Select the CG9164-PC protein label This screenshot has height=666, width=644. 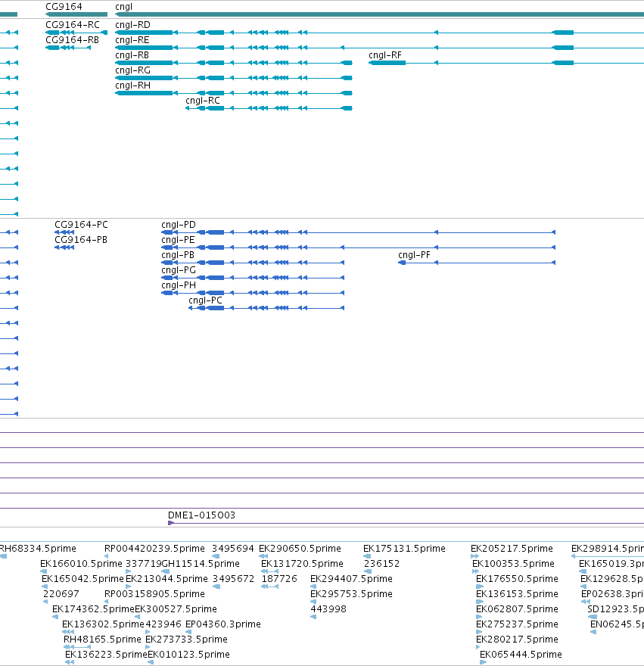click(x=81, y=225)
